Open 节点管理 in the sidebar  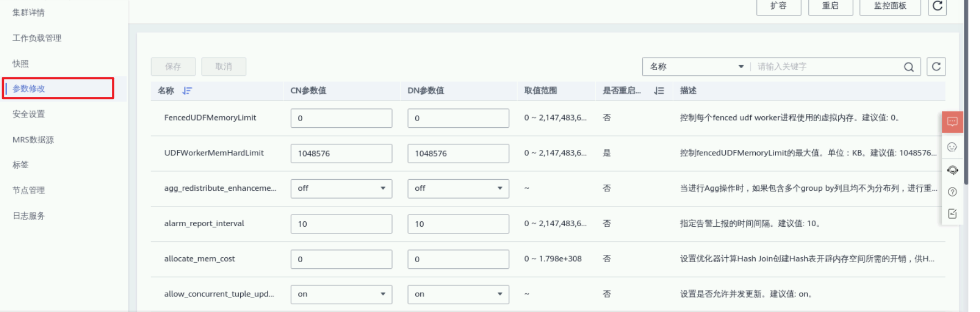pos(29,190)
